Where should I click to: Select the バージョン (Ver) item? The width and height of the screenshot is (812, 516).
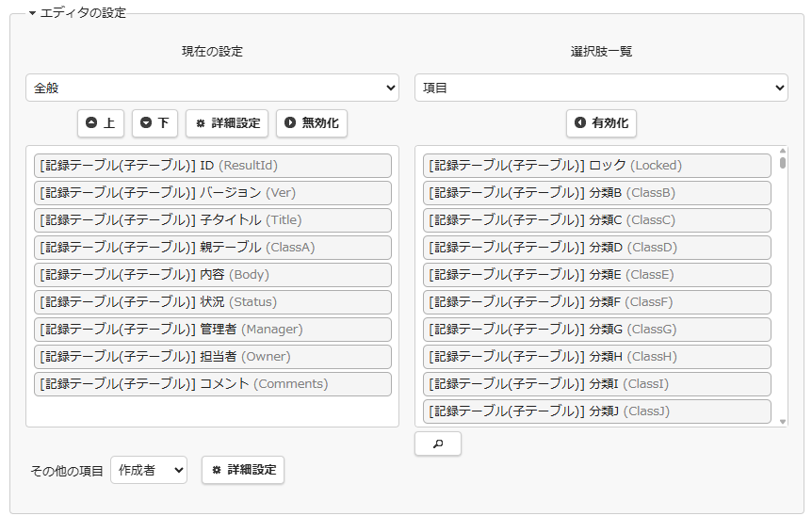coord(213,193)
